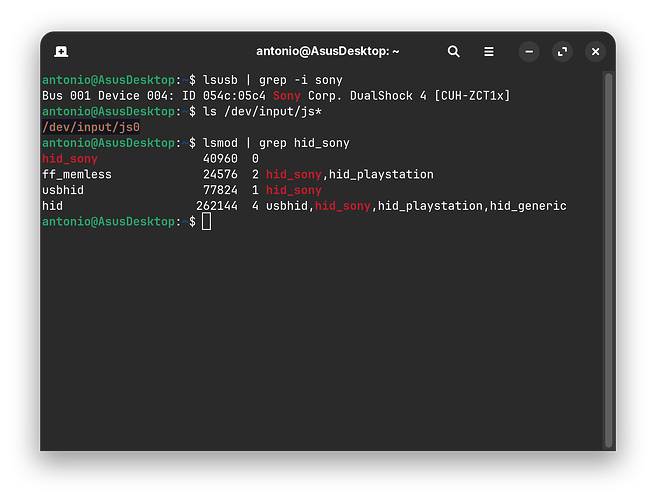
Task: Click the hid_generic text in last row
Action: pos(528,206)
